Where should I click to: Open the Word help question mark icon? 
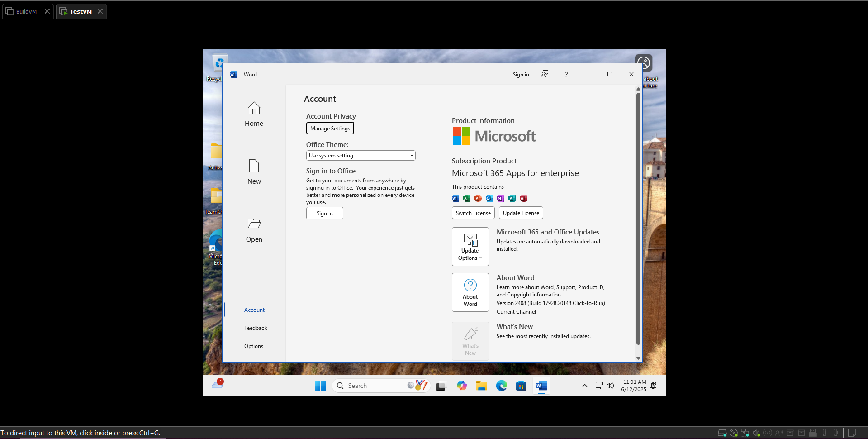tap(566, 75)
